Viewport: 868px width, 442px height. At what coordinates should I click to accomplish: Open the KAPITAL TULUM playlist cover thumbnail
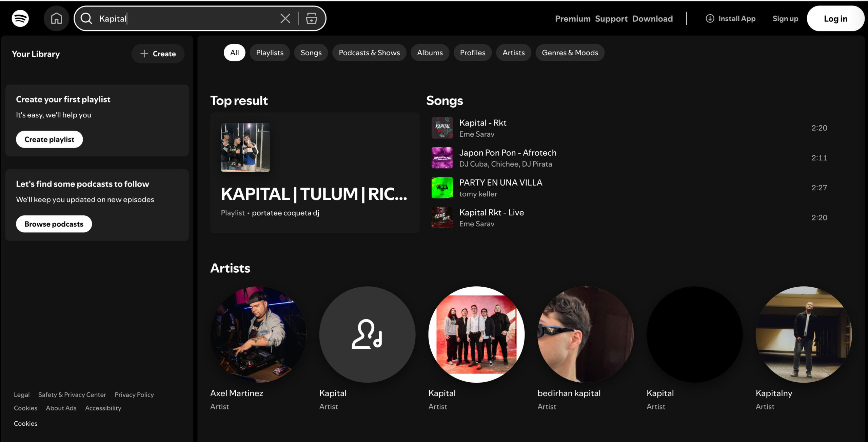click(x=245, y=147)
